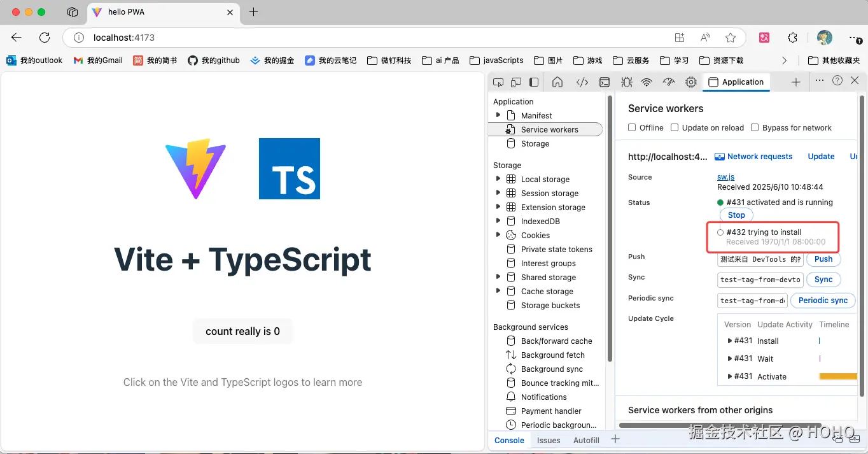Select Service workers in sidebar
Screen dimensions: 868x454
[545, 129]
